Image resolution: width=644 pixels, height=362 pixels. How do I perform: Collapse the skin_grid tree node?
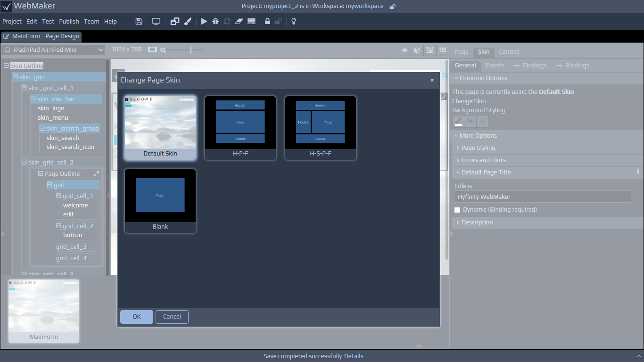pyautogui.click(x=15, y=77)
